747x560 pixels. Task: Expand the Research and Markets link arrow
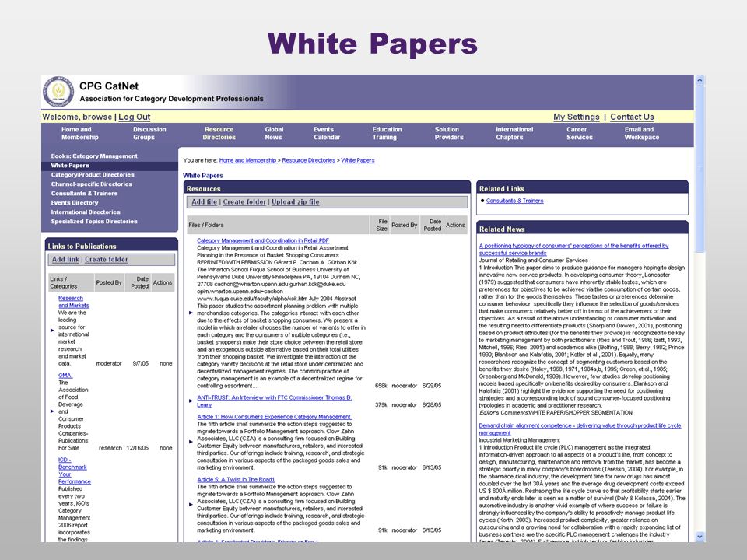click(52, 330)
